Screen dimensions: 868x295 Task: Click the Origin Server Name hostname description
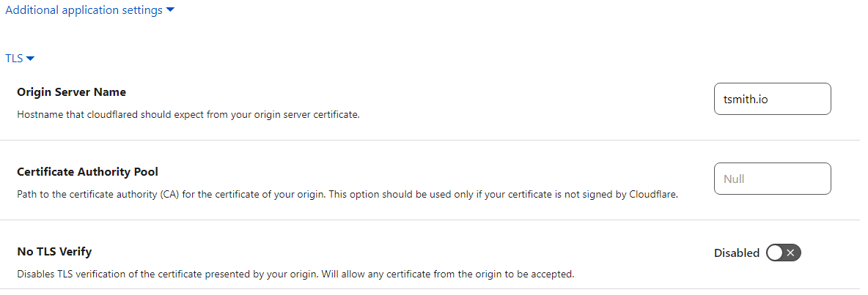click(x=188, y=115)
